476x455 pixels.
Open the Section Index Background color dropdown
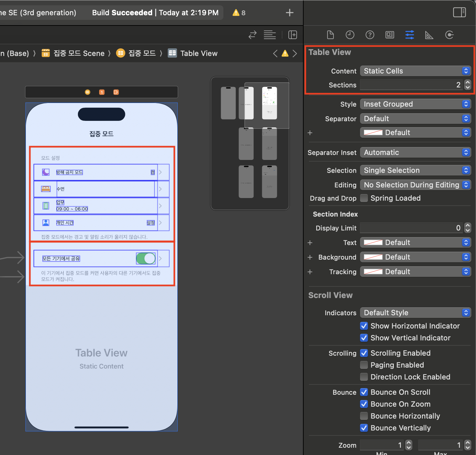[415, 257]
